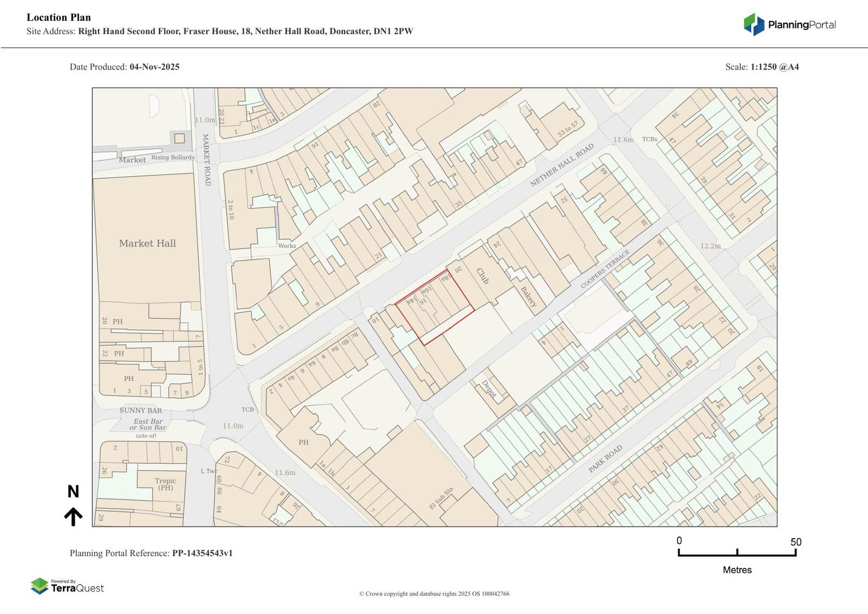Click the PP-14354543v1 reference number
Image resolution: width=868 pixels, height=614 pixels.
click(202, 553)
